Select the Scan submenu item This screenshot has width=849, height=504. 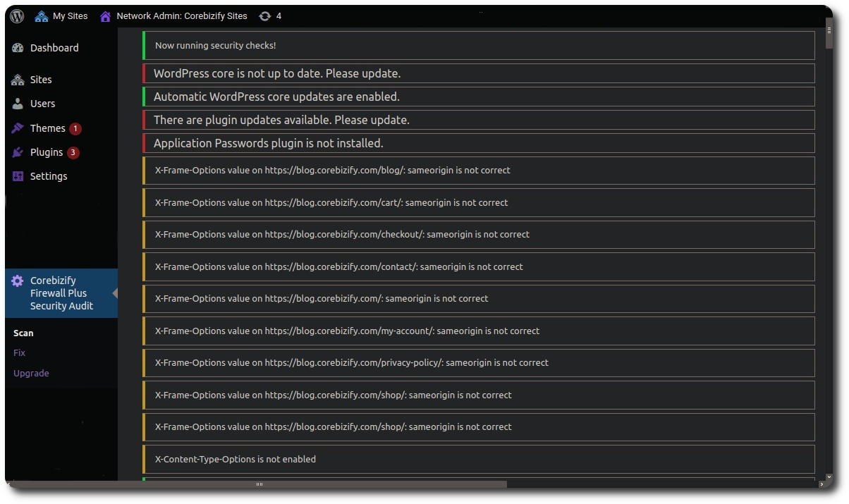click(x=23, y=333)
